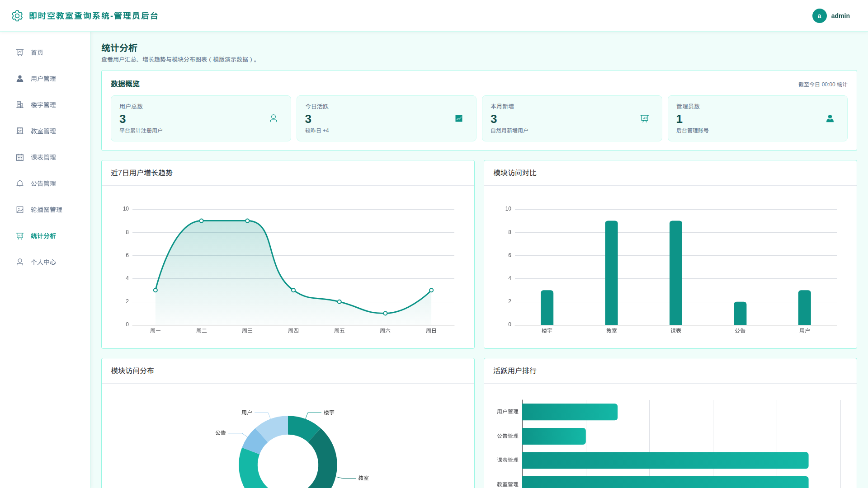Click the 平台累计注册用户 caption
Viewport: 868px width, 488px height.
click(x=141, y=131)
